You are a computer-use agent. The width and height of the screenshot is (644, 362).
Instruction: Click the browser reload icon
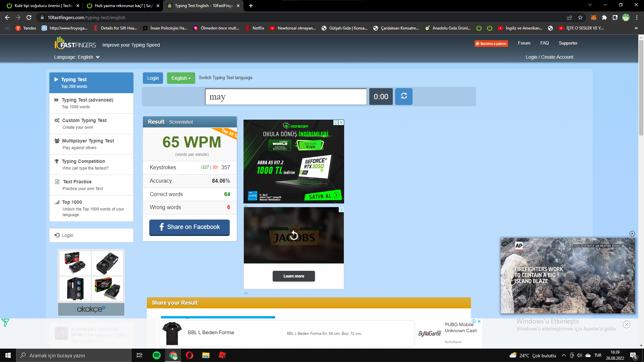click(x=29, y=17)
